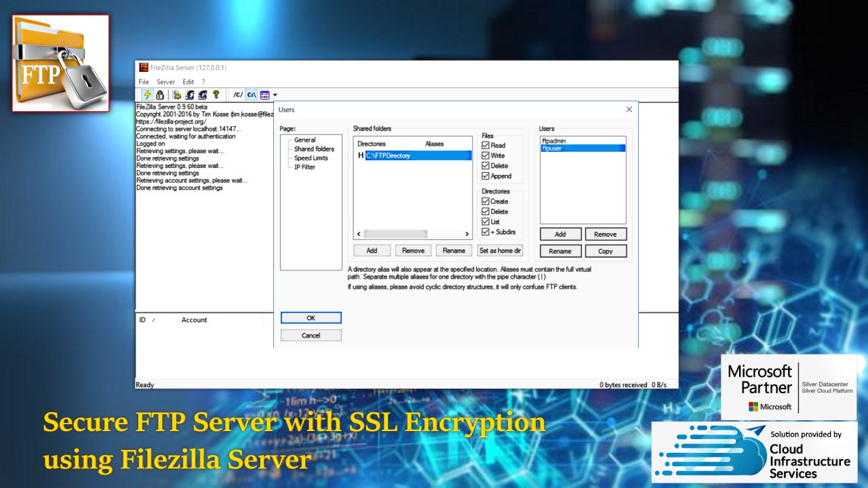Screen dimensions: 868x488
Task: Click Set as home dir button
Action: 500,251
